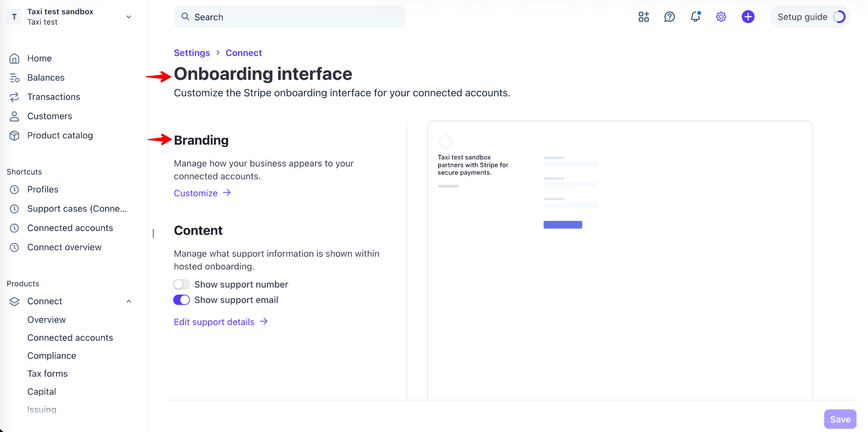
Task: Open the Support cases shortcut
Action: 77,209
